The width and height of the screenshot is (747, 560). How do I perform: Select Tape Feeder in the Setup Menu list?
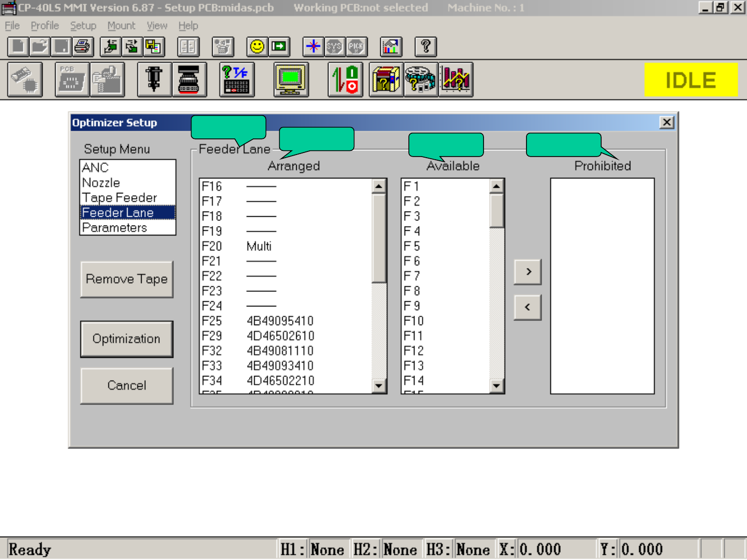pyautogui.click(x=119, y=198)
